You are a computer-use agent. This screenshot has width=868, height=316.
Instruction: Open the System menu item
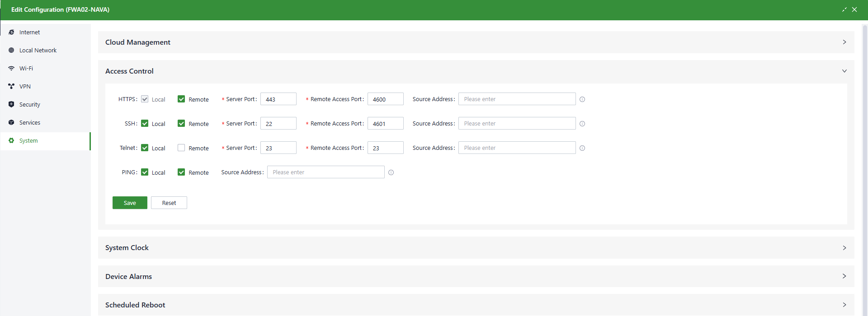click(28, 141)
